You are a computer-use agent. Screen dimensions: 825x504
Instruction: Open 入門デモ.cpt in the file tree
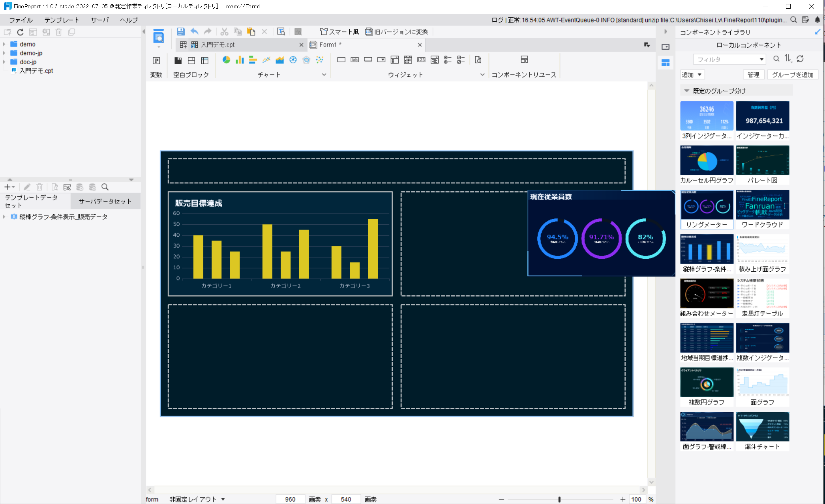click(36, 71)
